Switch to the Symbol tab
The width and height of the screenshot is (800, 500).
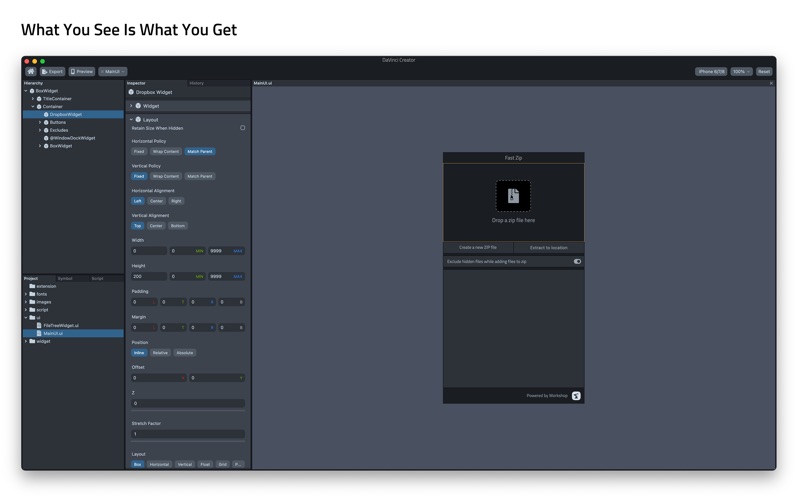pos(65,279)
